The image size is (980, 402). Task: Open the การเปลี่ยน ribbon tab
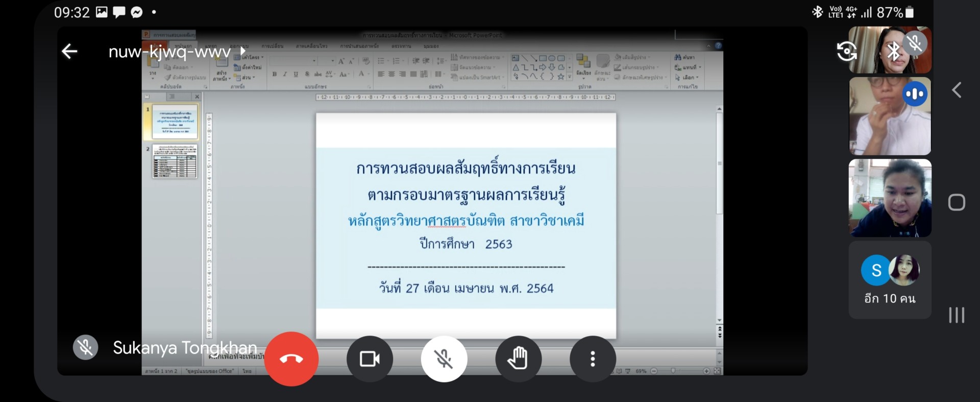(x=272, y=46)
